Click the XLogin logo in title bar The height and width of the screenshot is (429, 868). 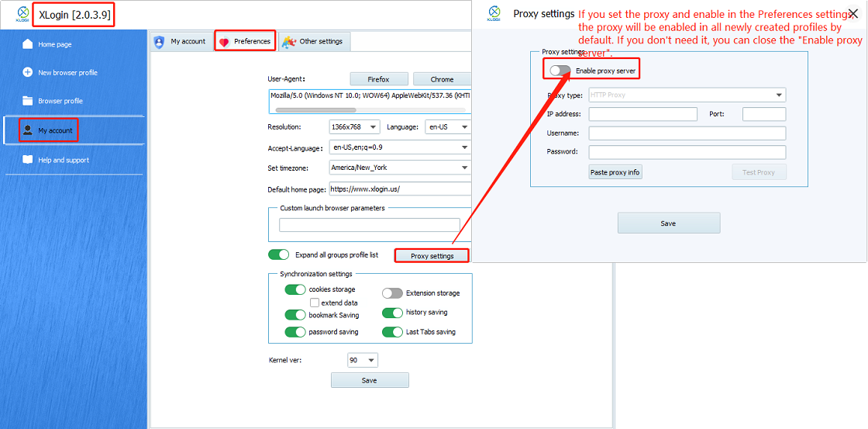(22, 15)
